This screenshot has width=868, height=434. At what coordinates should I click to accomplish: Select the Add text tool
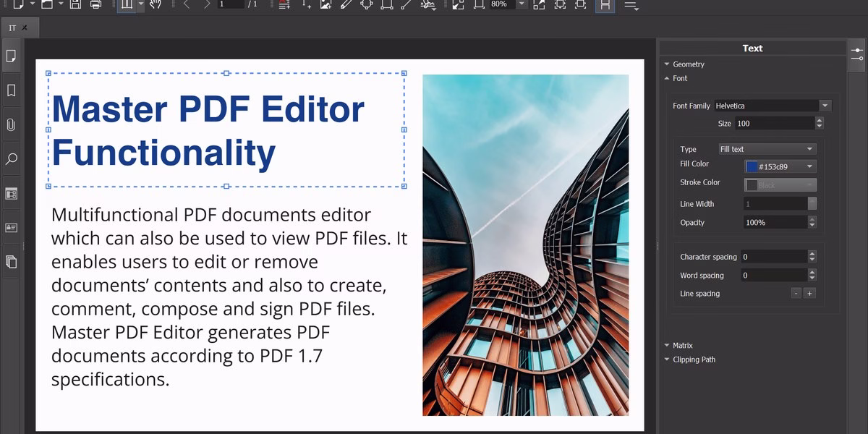(307, 5)
